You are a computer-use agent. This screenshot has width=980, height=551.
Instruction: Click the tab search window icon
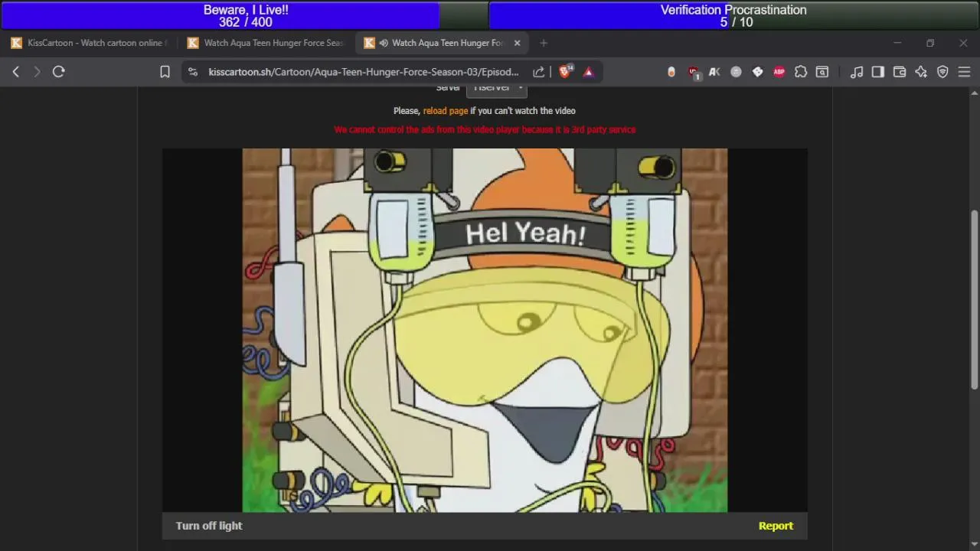pos(822,72)
